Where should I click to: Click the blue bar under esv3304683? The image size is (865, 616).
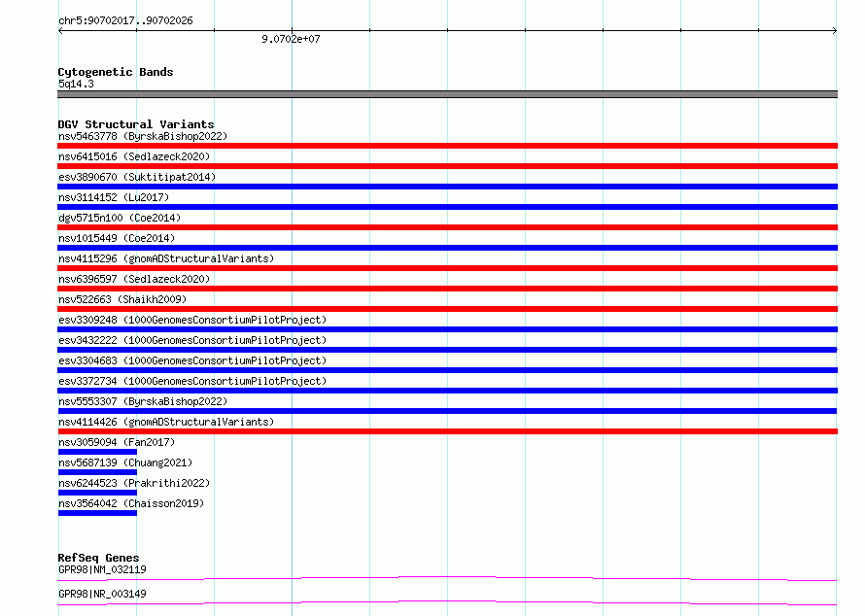tap(447, 370)
